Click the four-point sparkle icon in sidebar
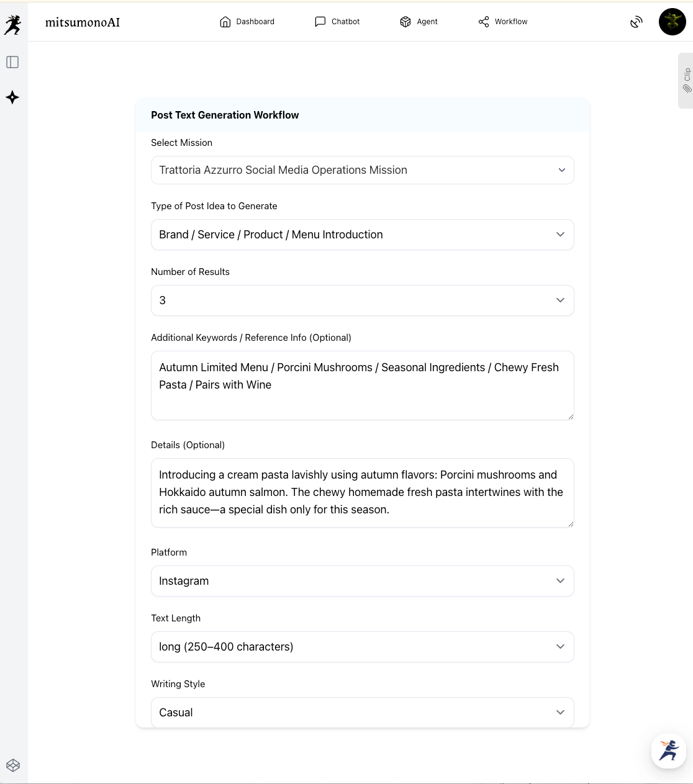693x784 pixels. pos(12,97)
